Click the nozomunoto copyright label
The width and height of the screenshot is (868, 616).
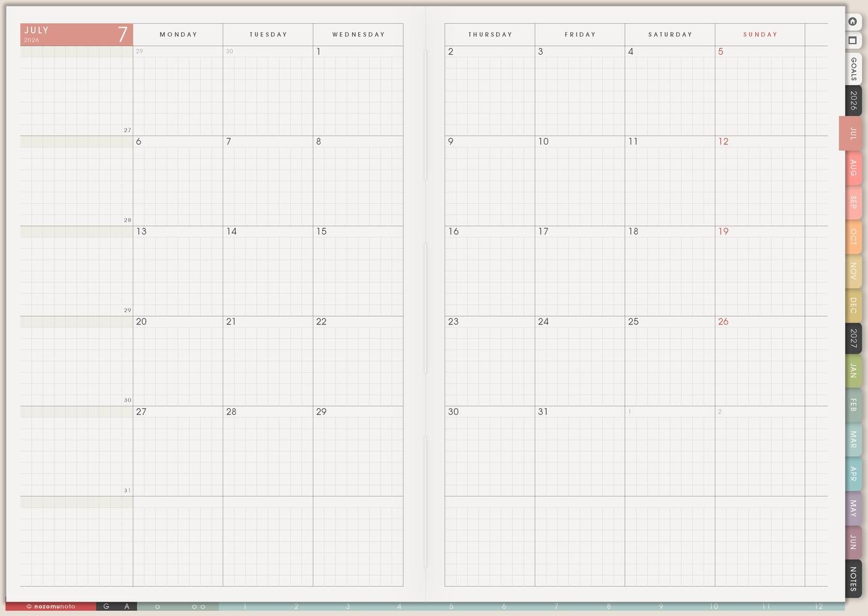(51, 606)
